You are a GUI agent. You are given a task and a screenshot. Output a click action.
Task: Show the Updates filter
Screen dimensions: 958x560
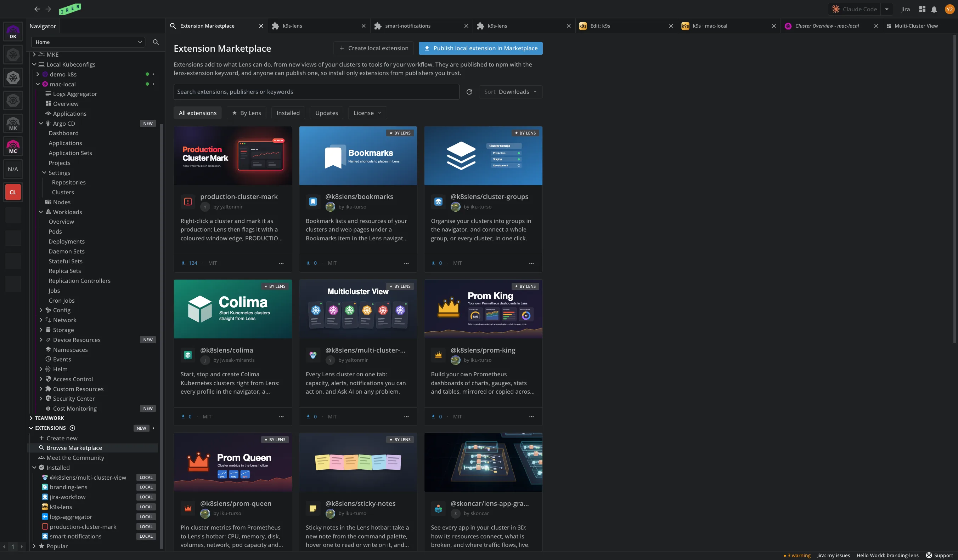(327, 113)
